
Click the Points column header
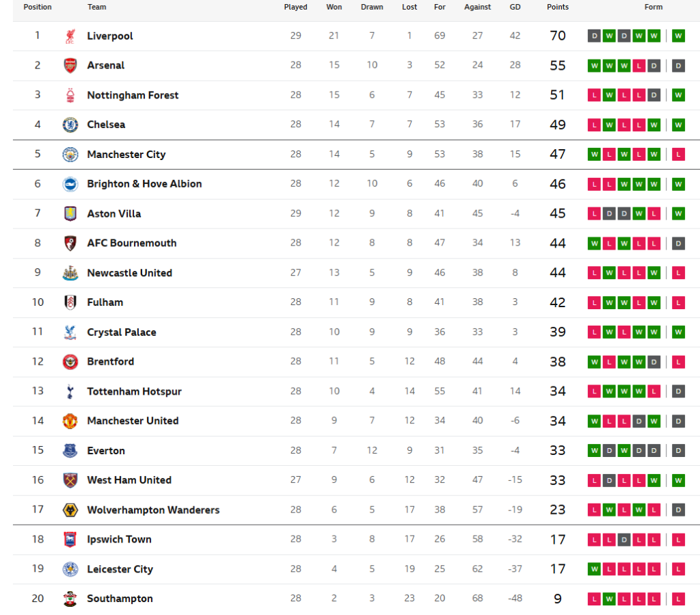click(x=557, y=7)
